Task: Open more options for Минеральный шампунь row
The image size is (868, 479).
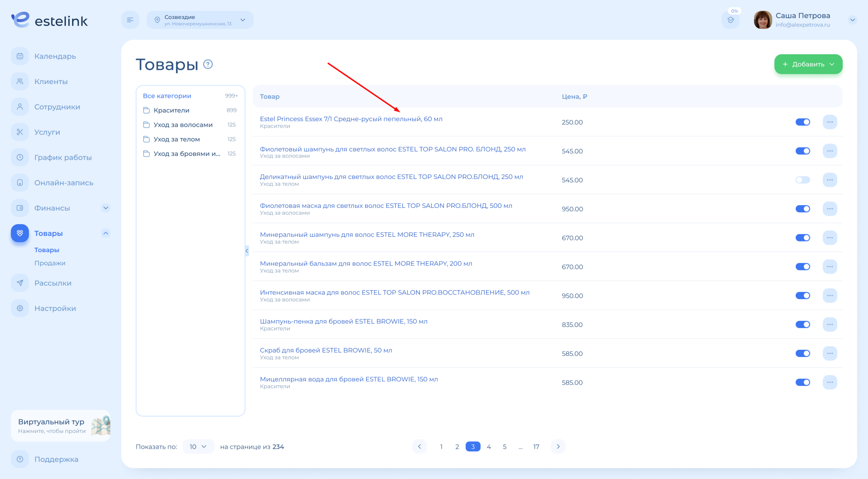Action: click(x=830, y=238)
